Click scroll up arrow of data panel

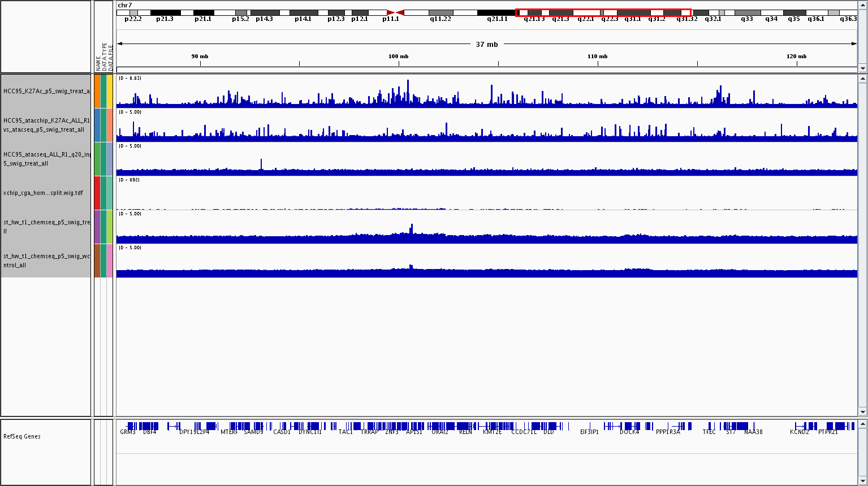click(x=862, y=79)
